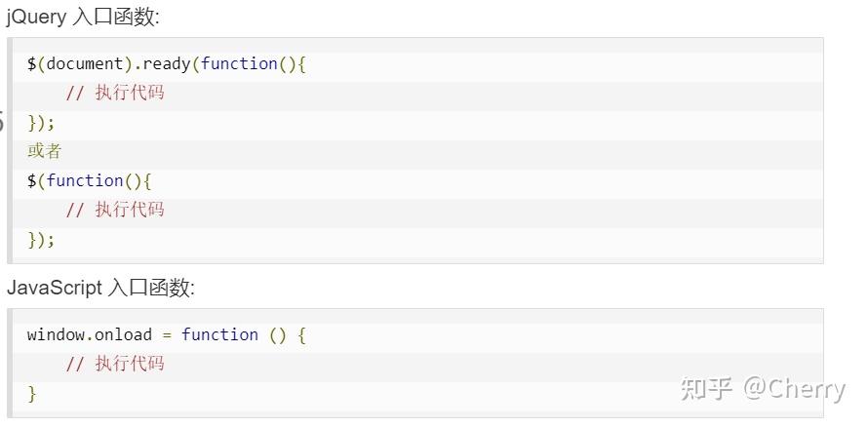
Task: Click the comment inside the "window.onload" function
Action: pyautogui.click(x=114, y=364)
